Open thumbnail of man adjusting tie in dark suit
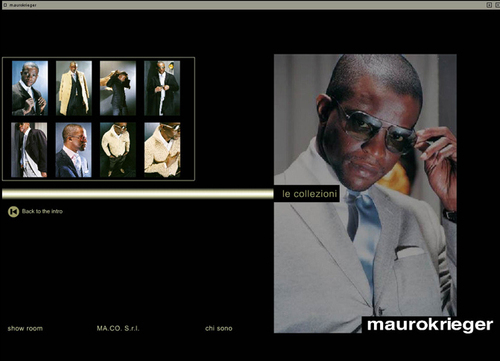Image resolution: width=500 pixels, height=361 pixels. click(x=30, y=88)
